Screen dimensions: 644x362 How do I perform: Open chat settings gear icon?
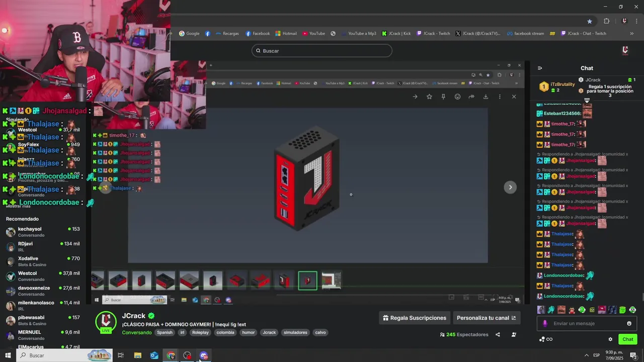610,339
